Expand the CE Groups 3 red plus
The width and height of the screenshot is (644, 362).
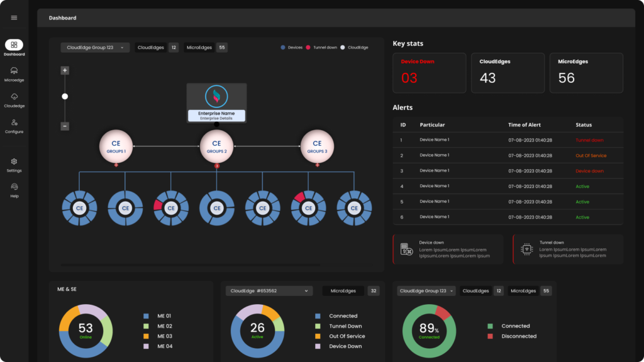pyautogui.click(x=317, y=165)
